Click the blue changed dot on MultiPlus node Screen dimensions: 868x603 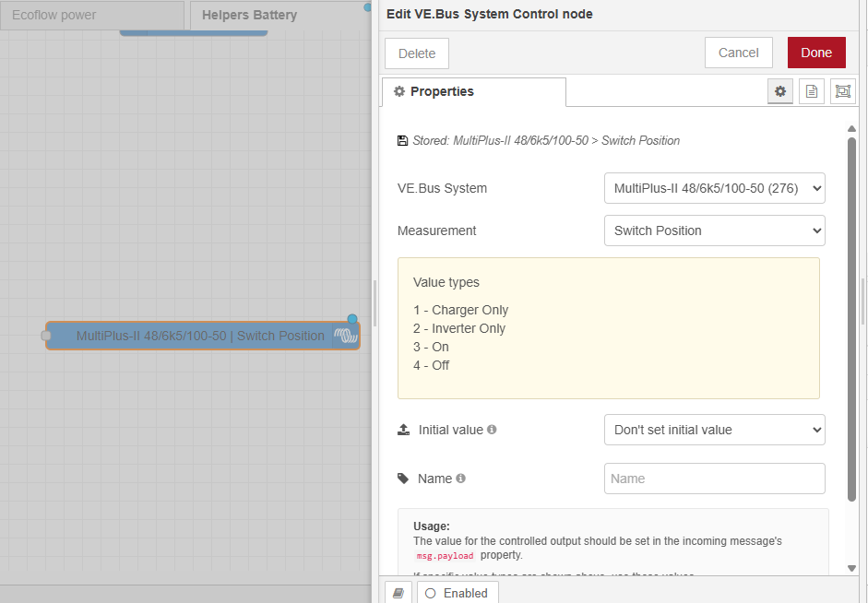pos(352,319)
